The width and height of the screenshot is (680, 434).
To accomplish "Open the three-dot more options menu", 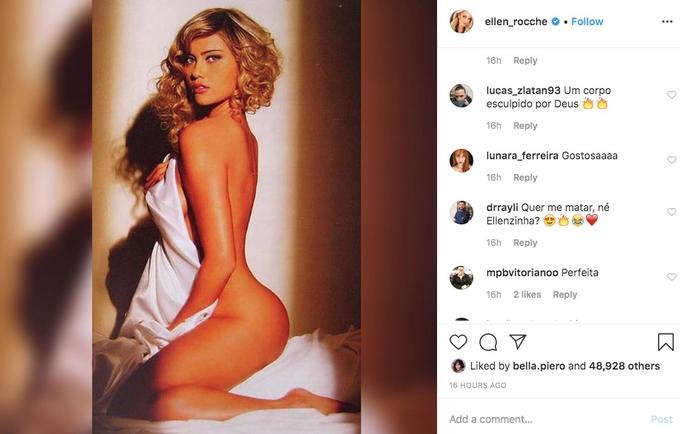I will 667,22.
